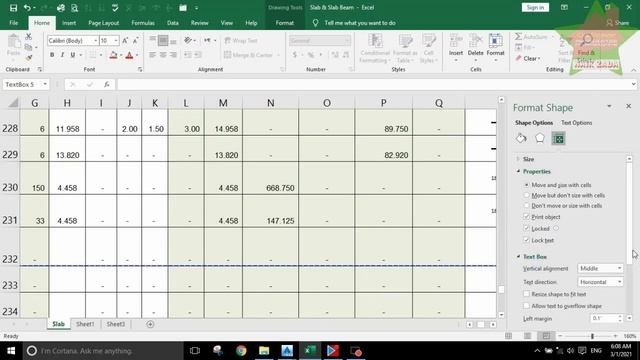Click the Fill Color bucket icon

113,55
